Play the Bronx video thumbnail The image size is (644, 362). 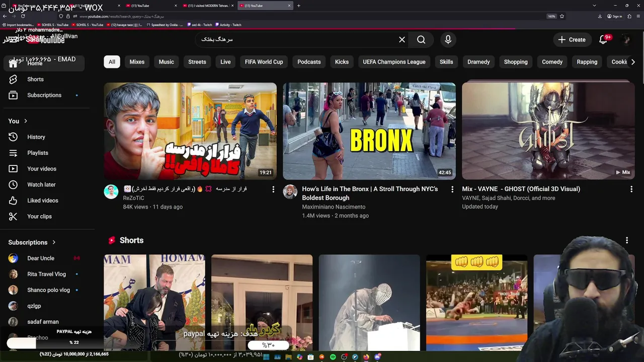click(x=369, y=131)
